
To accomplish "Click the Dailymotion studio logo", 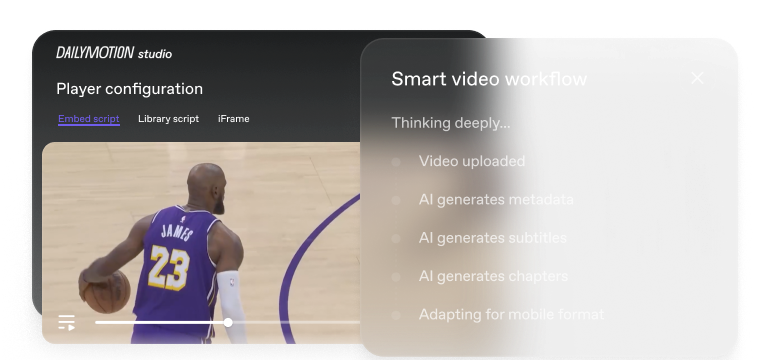I will click(114, 53).
